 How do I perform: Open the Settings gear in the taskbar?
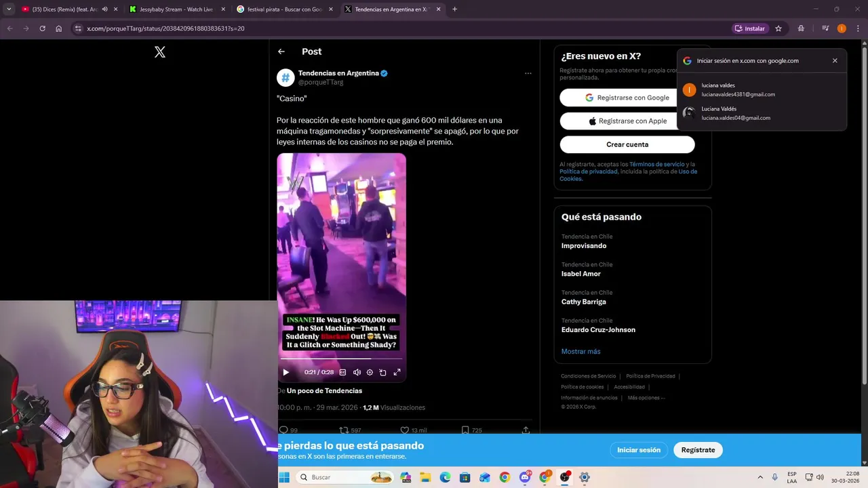coord(584,477)
